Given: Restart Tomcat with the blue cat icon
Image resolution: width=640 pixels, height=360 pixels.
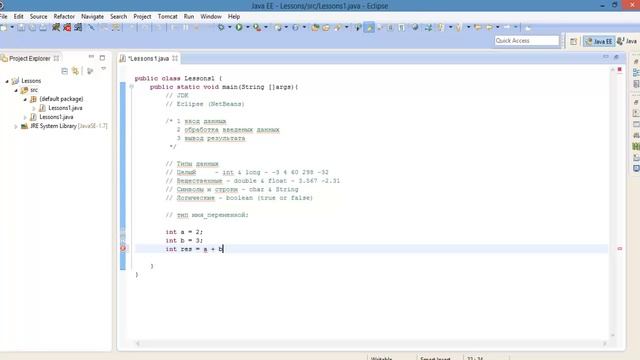Looking at the screenshot, I should pyautogui.click(x=78, y=27).
